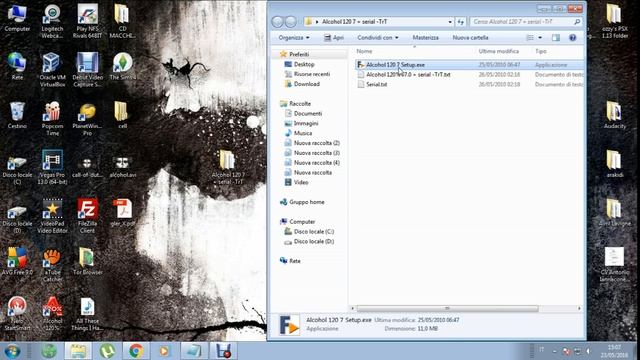Open the Logitech Webcam desktop icon
Screen dimensions: 640x360
point(52,21)
